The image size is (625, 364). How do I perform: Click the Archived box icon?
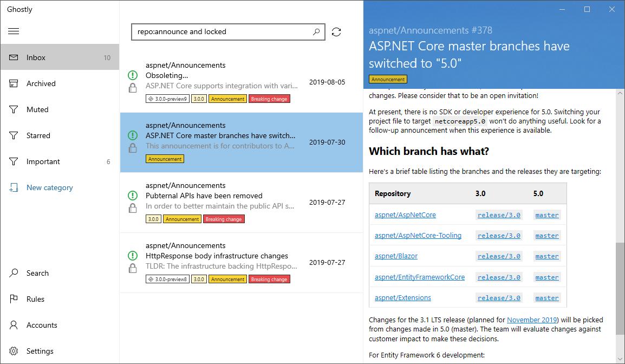tap(14, 83)
